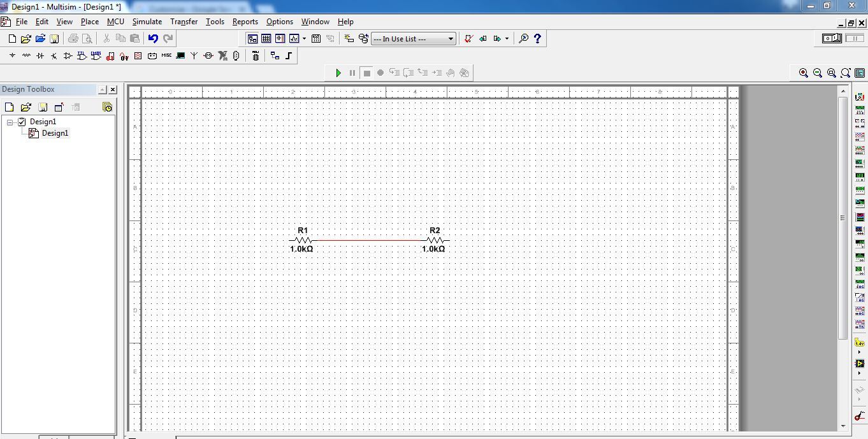
Task: Toggle the spreadsheet view toolbar button
Action: [x=266, y=38]
